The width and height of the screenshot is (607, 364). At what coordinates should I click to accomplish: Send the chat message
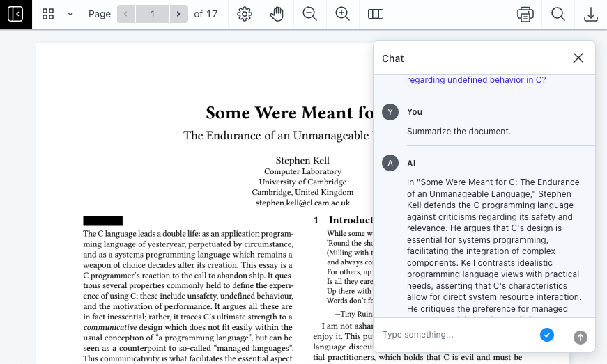point(580,337)
